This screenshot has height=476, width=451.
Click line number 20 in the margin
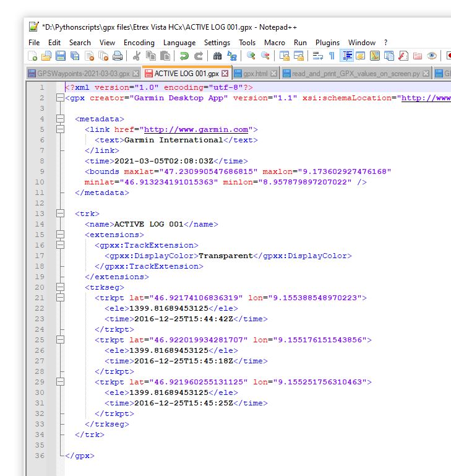40,287
